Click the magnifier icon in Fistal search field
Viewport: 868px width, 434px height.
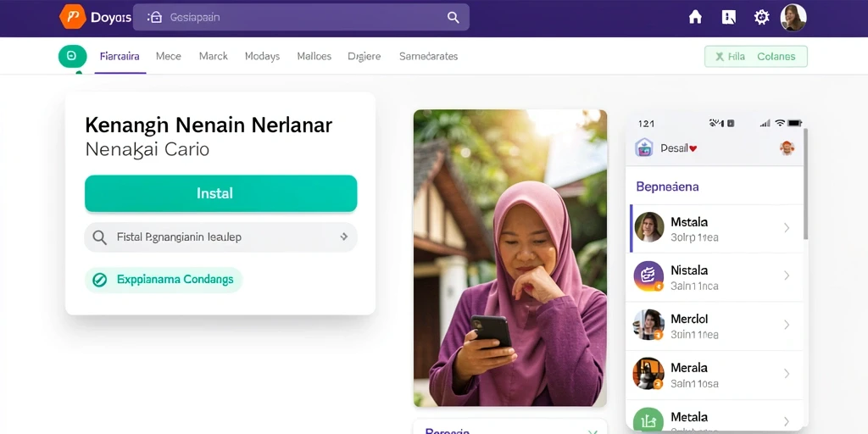[100, 237]
